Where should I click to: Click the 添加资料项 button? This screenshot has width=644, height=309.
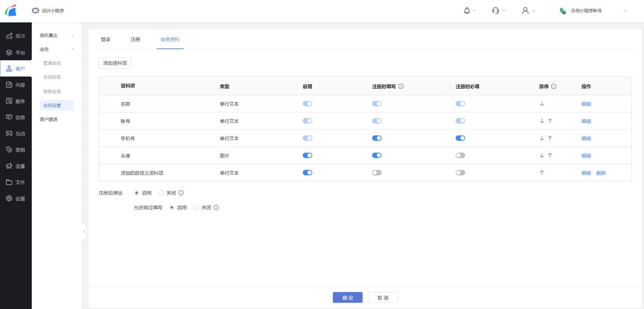[115, 63]
